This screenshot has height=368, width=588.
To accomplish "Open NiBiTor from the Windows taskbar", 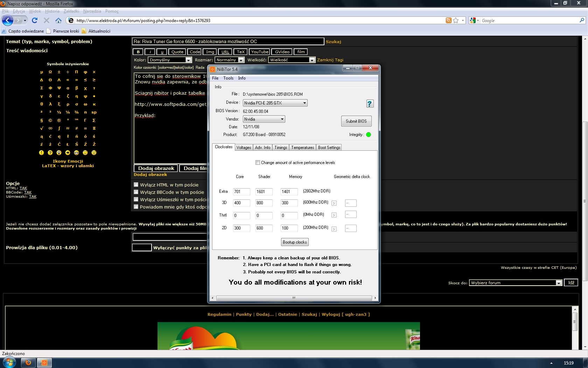I will tap(44, 362).
